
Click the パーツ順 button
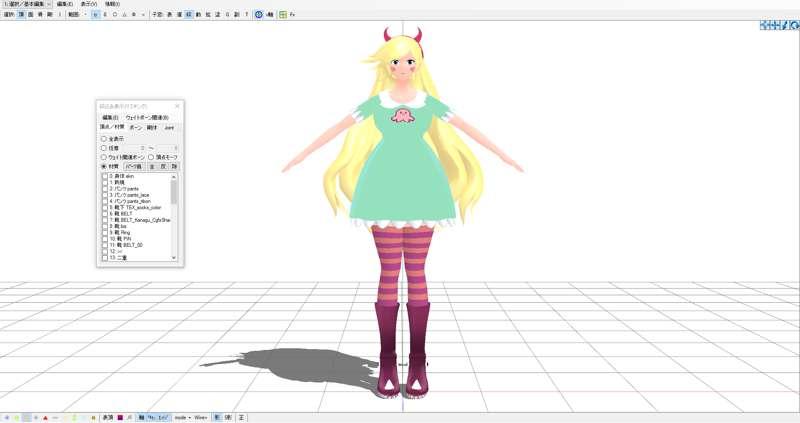[x=133, y=166]
